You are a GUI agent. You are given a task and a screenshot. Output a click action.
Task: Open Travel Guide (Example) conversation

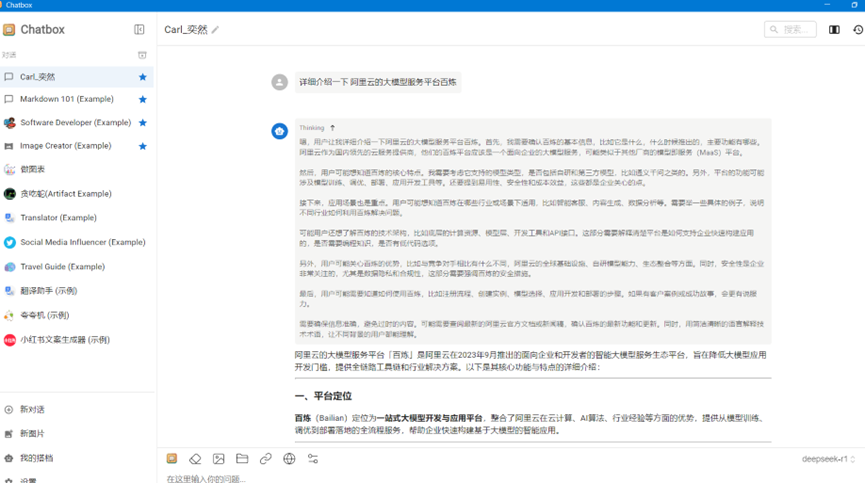coord(77,267)
